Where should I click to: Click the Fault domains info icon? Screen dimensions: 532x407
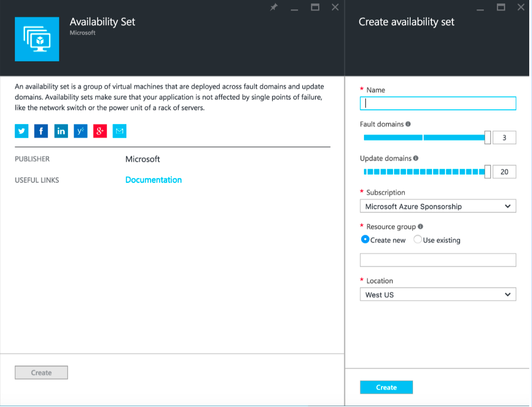(x=408, y=124)
